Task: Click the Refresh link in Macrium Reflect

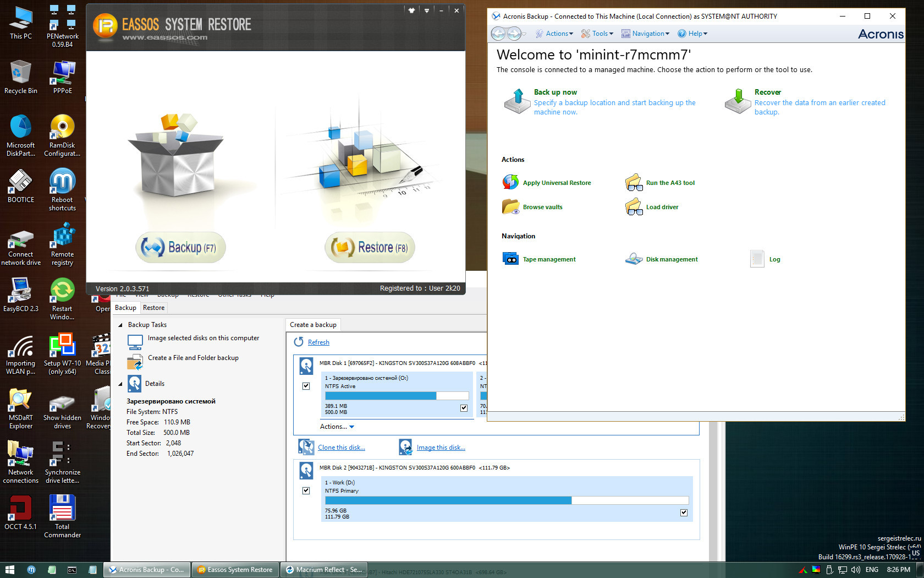Action: coord(318,342)
